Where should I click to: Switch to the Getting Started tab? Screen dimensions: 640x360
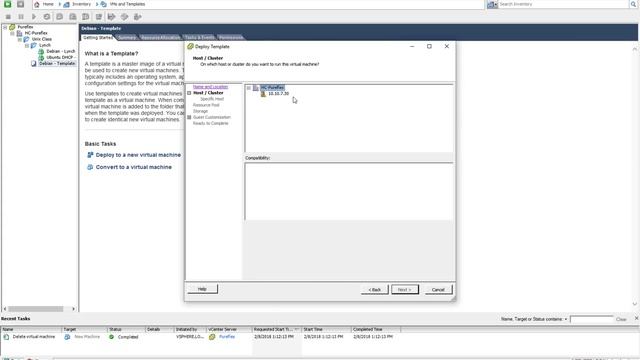[98, 37]
